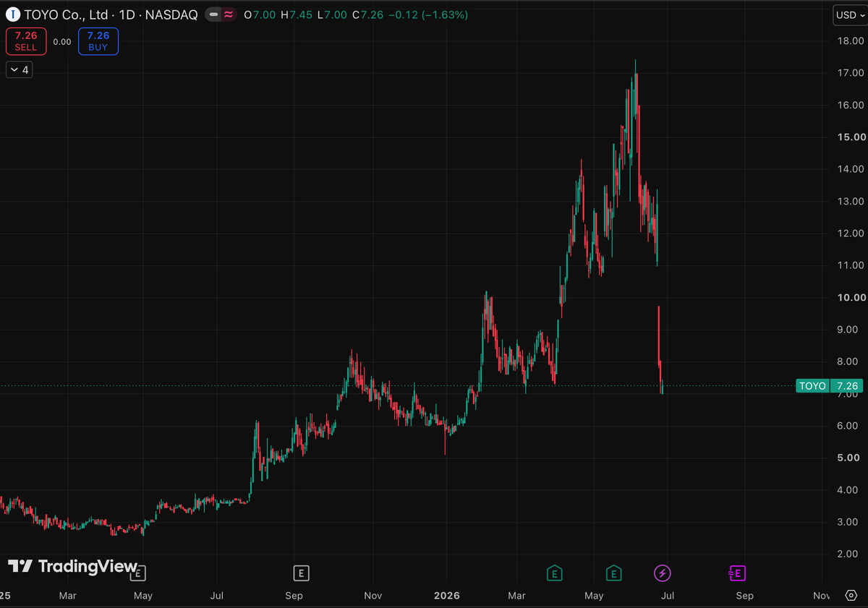This screenshot has height=608, width=868.
Task: Click the pink approximate-data status icon
Action: coord(229,14)
